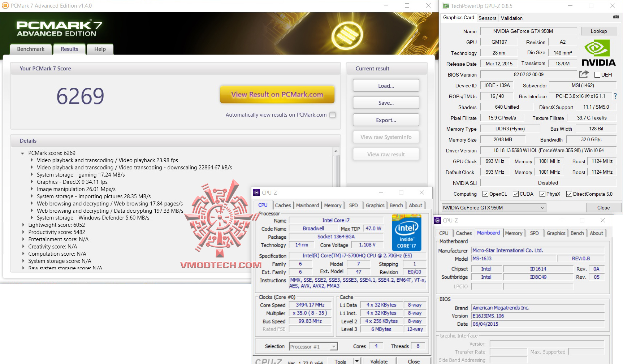Expand the Lightweight score: 6052 node
Image resolution: width=623 pixels, height=364 pixels.
[23, 225]
